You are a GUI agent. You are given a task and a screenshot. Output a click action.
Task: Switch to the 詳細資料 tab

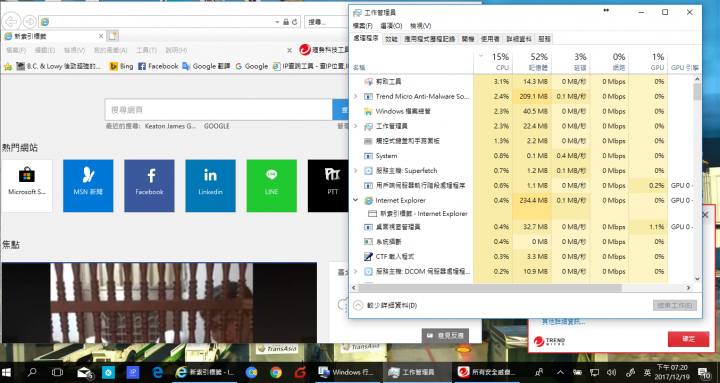click(x=519, y=39)
